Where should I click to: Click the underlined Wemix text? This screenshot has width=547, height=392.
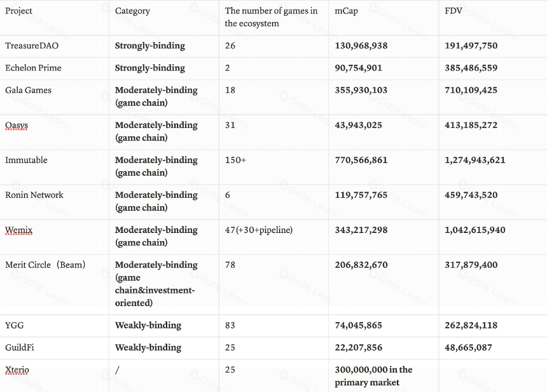point(19,230)
